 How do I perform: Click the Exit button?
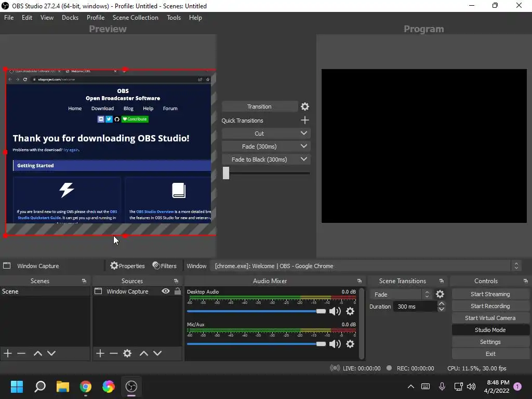pyautogui.click(x=490, y=353)
